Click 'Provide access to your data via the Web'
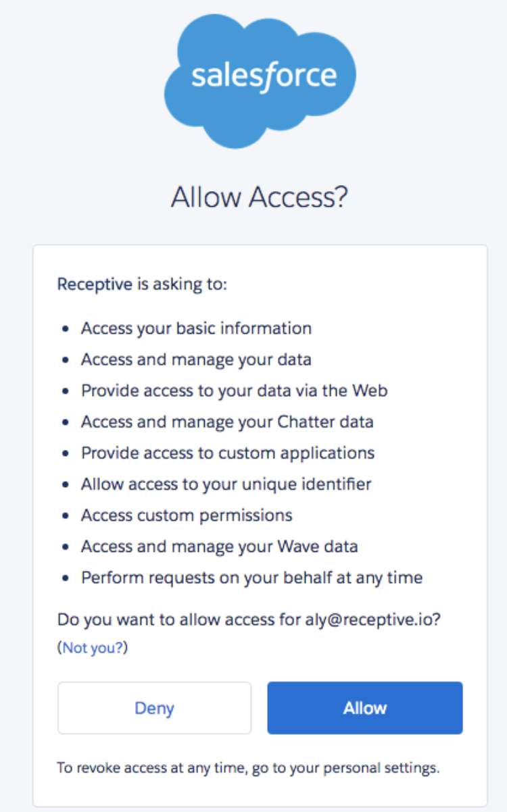The image size is (507, 812). [x=235, y=391]
